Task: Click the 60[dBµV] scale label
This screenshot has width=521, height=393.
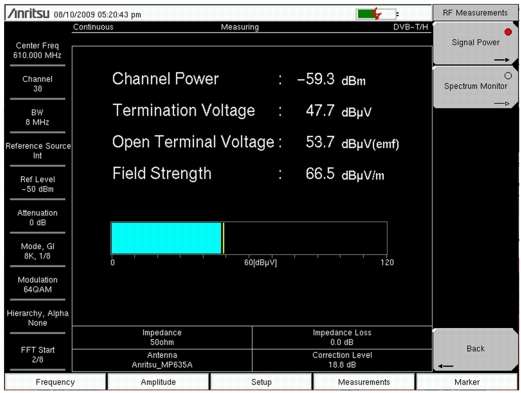Action: [260, 262]
